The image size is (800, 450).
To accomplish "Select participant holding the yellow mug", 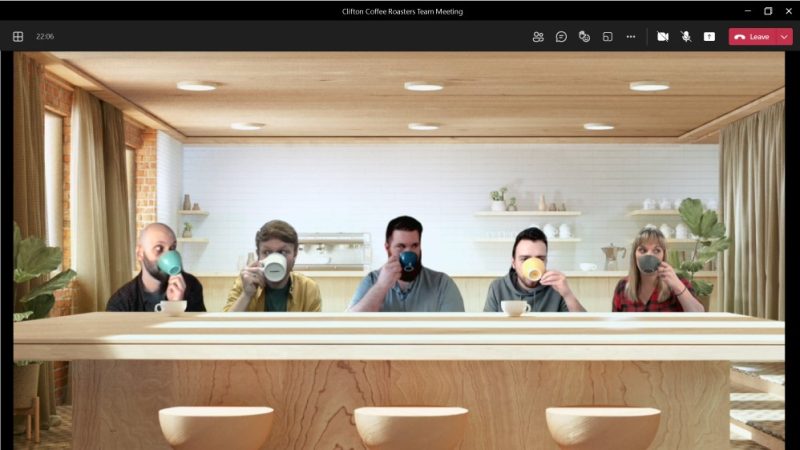I will 530,272.
